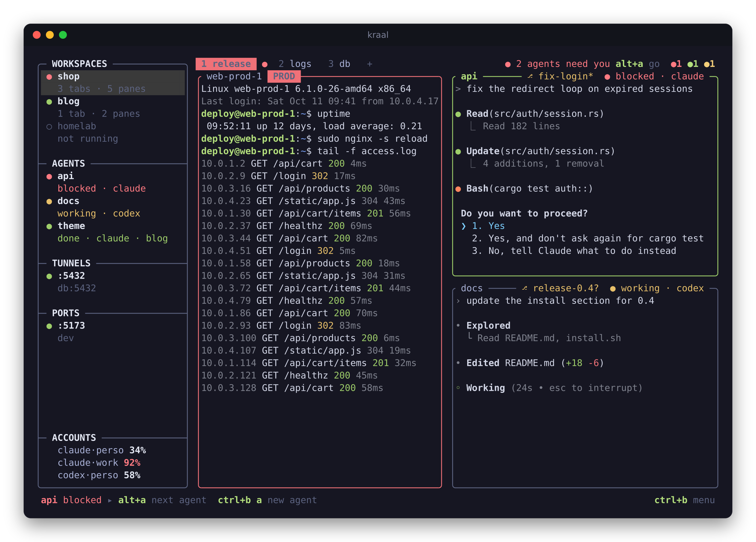
Task: Click the red status dot beside shop
Action: (49, 77)
